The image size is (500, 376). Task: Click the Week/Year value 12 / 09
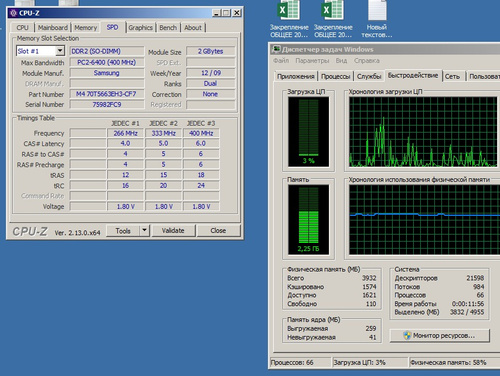(210, 73)
